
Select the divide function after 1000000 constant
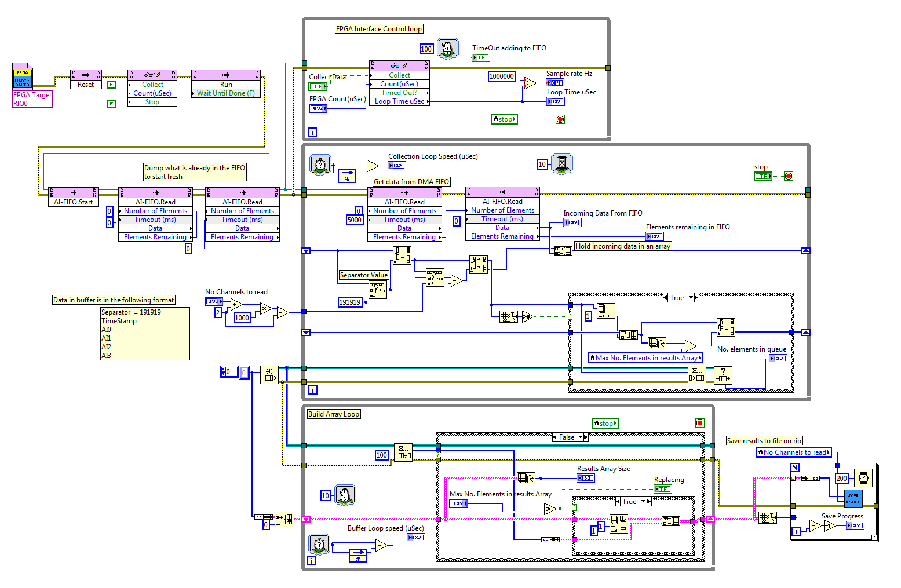[530, 83]
